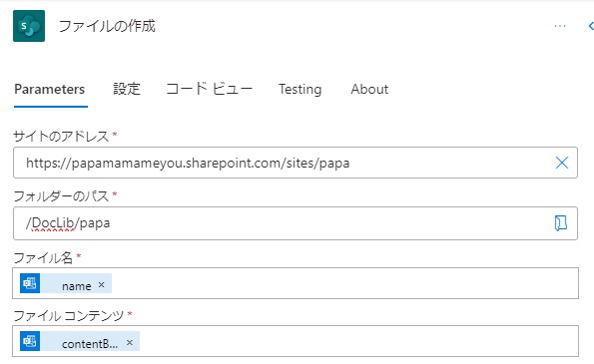
Task: Open the Testing tab
Action: [x=300, y=90]
